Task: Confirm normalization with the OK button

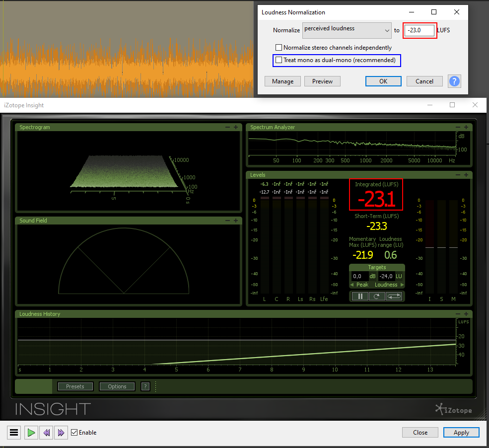Action: coord(383,81)
